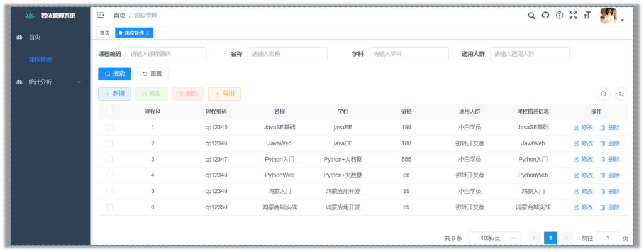
Task: Open the help document question icon
Action: pos(559,15)
